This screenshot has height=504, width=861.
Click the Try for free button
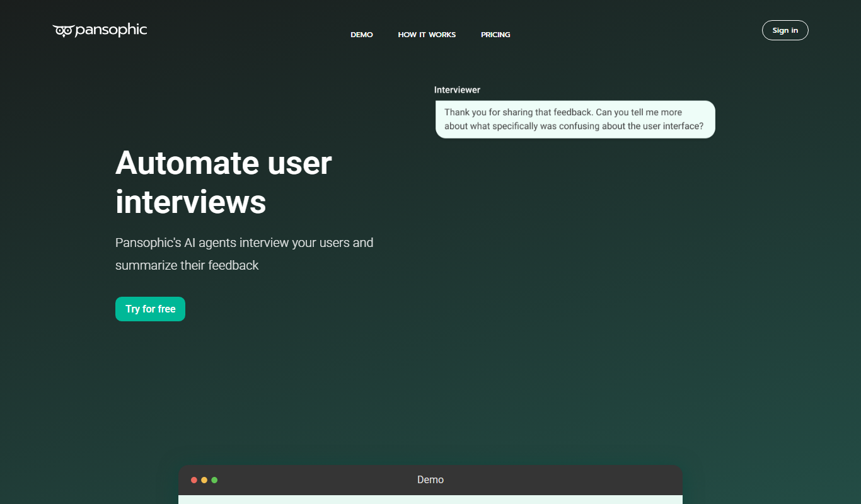pyautogui.click(x=150, y=309)
